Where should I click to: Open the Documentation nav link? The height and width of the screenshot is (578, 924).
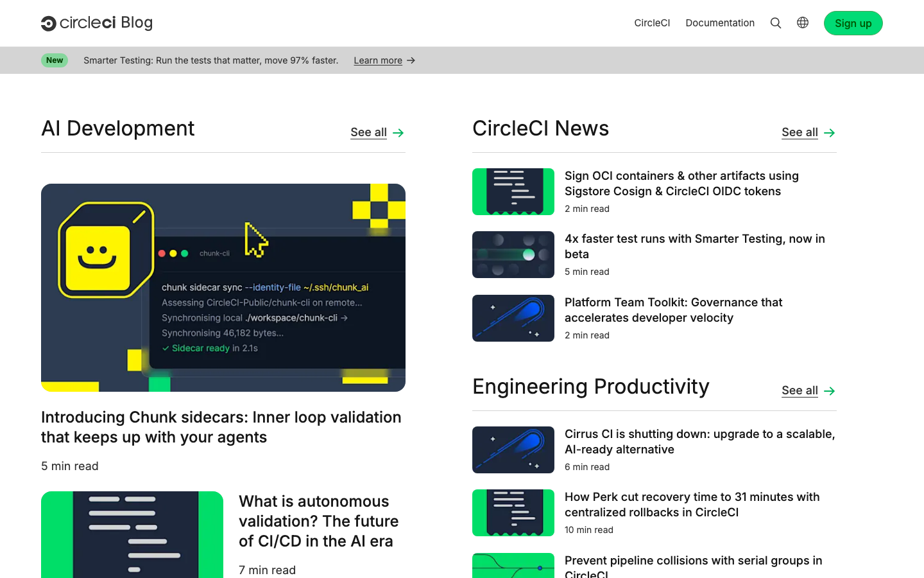720,23
